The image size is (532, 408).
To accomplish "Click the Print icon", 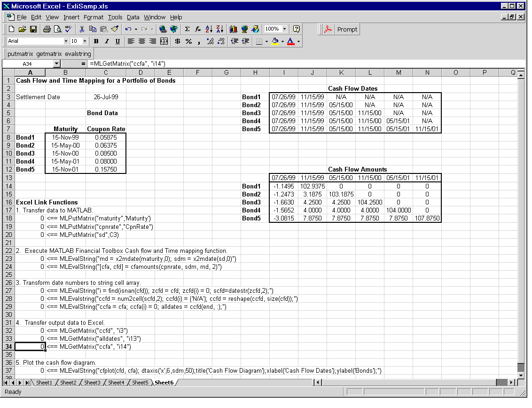I will coord(47,29).
